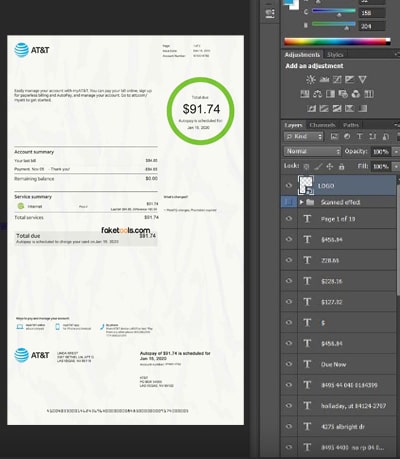Open the Normal blend mode dropdown
The width and height of the screenshot is (400, 459).
pyautogui.click(x=312, y=151)
